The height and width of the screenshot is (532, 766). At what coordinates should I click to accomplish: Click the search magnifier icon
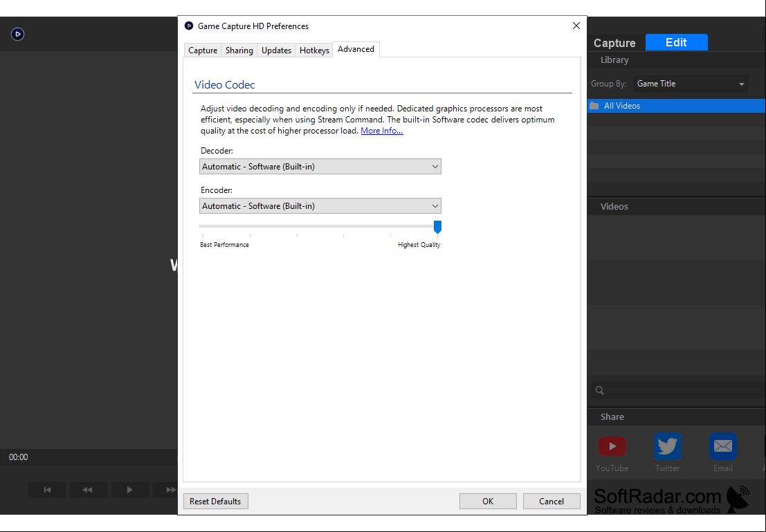600,390
